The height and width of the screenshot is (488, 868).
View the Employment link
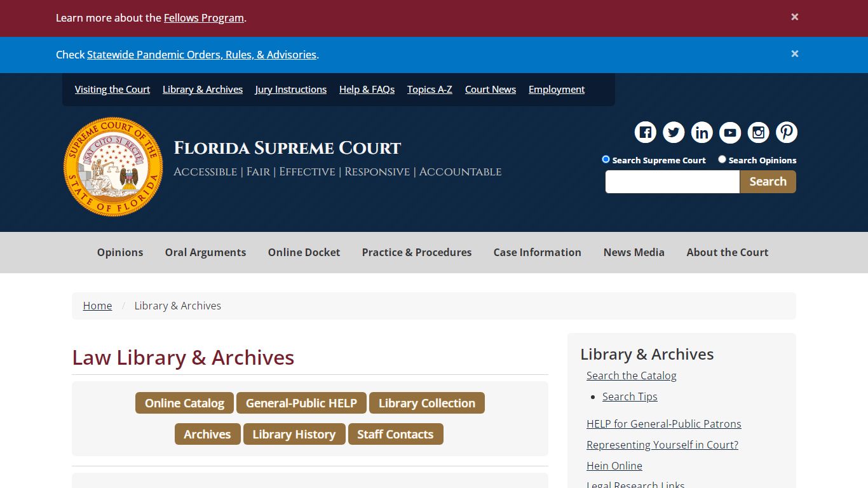point(557,90)
